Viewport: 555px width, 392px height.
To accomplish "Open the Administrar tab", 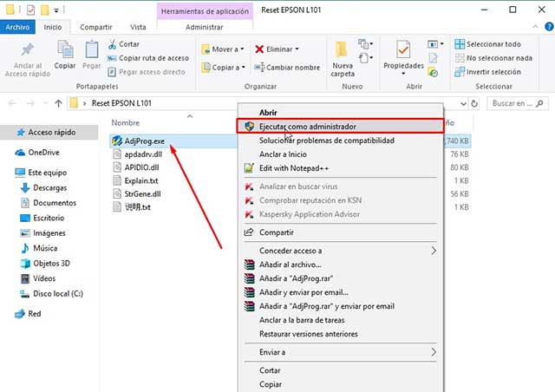I will pos(205,27).
